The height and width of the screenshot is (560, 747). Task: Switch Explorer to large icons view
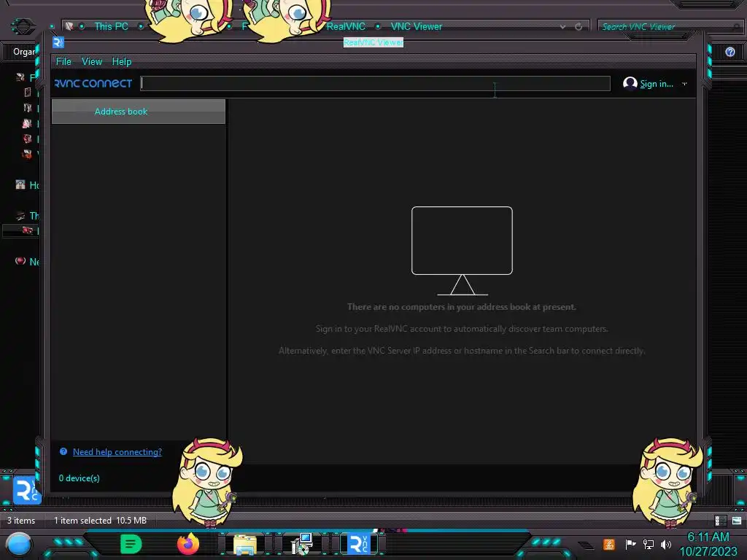[x=737, y=521]
